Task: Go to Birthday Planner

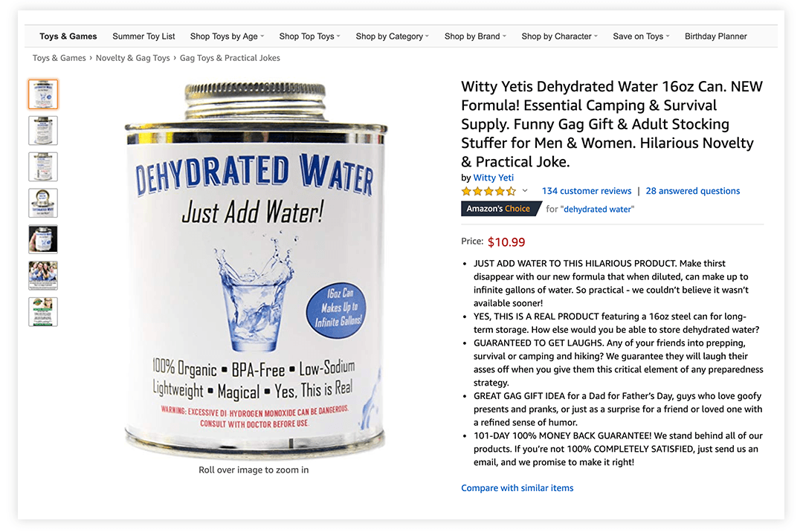Action: pyautogui.click(x=715, y=36)
